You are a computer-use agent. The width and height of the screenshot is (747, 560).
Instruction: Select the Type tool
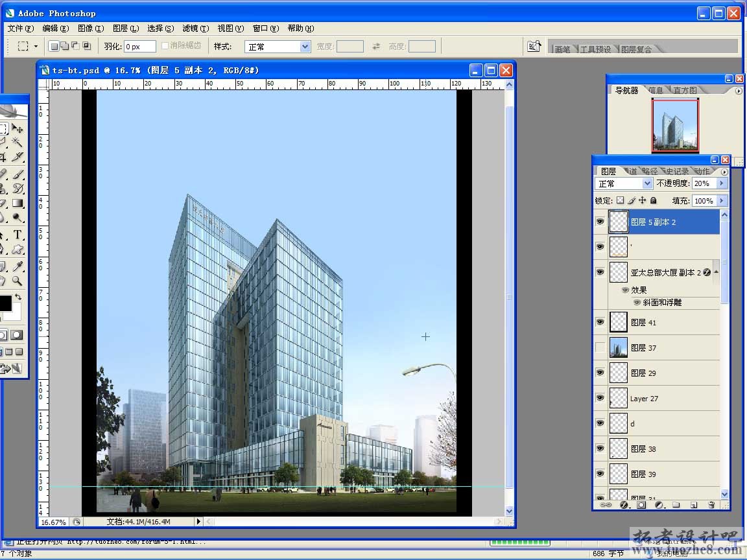pos(18,235)
